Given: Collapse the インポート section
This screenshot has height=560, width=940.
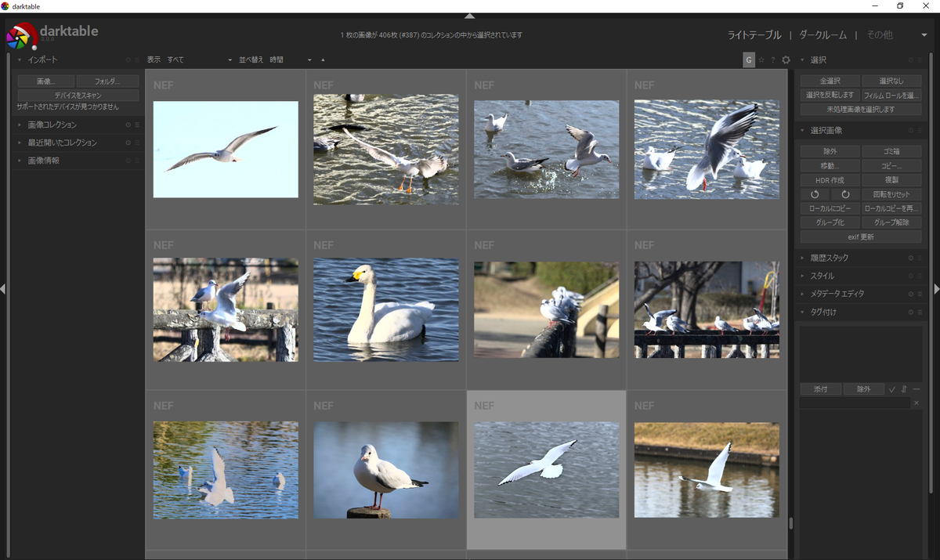Looking at the screenshot, I should click(20, 60).
